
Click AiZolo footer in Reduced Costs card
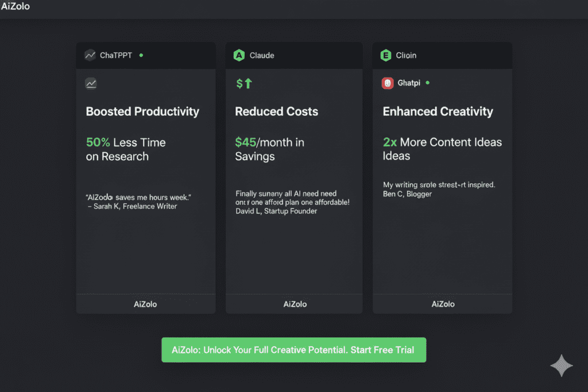point(295,304)
